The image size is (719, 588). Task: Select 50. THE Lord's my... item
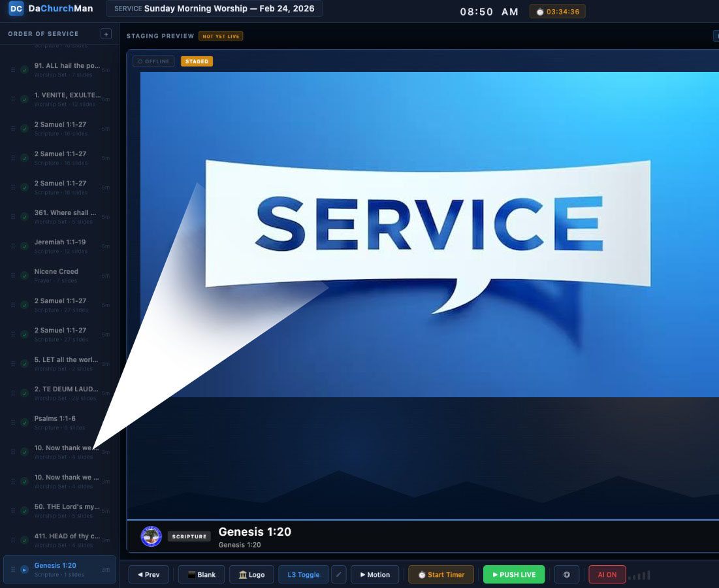[59, 510]
